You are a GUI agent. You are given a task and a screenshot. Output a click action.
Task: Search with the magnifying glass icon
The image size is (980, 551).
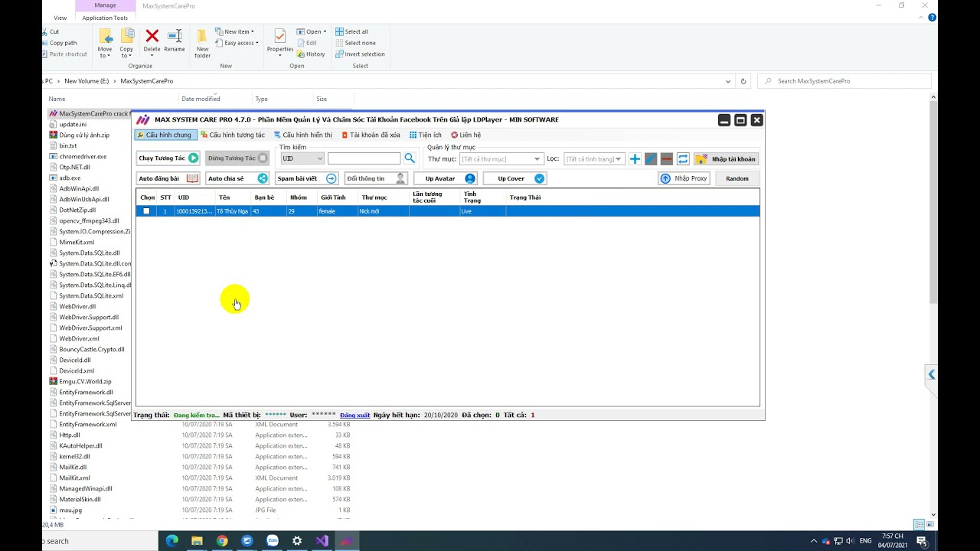pyautogui.click(x=410, y=158)
